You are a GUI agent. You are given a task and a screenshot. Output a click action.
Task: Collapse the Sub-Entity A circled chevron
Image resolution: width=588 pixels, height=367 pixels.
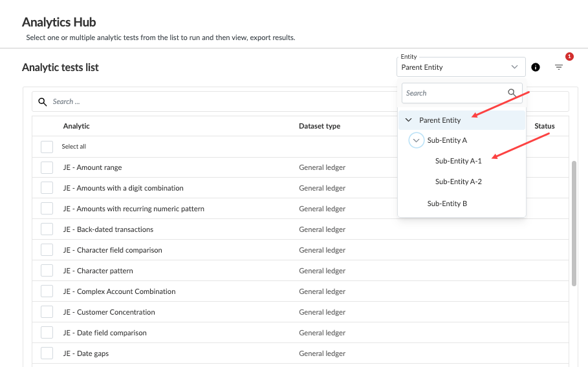[417, 140]
